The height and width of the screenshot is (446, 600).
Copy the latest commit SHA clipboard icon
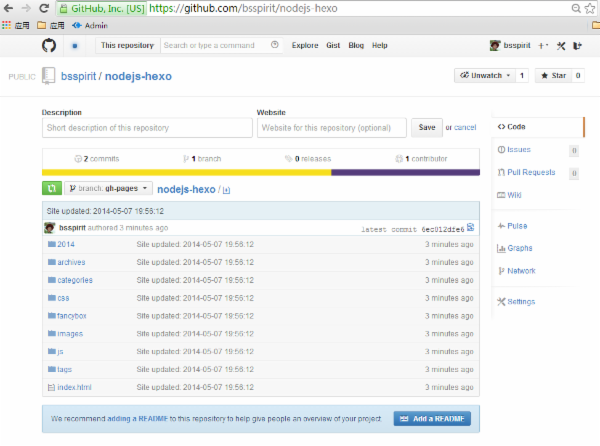[470, 228]
